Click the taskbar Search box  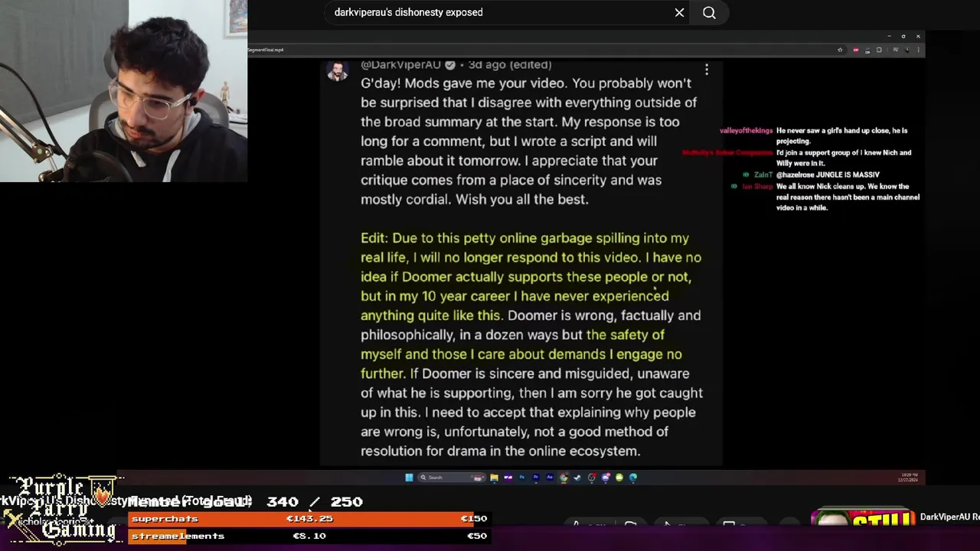452,478
